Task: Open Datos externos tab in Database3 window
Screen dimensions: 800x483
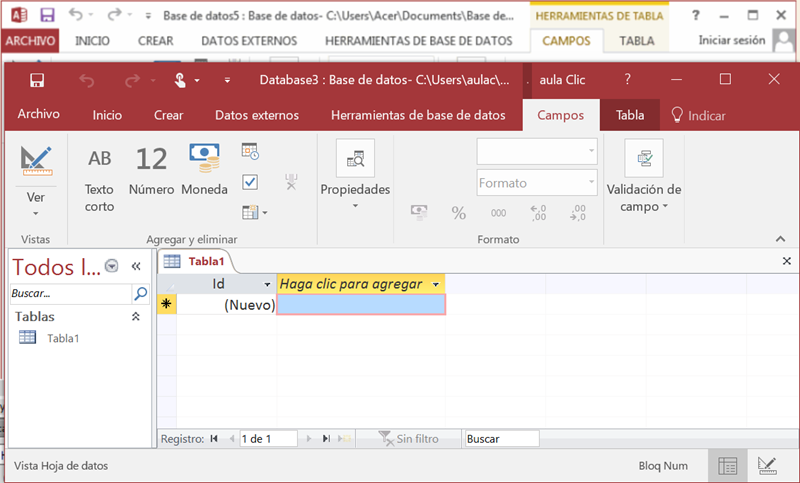Action: [x=257, y=115]
